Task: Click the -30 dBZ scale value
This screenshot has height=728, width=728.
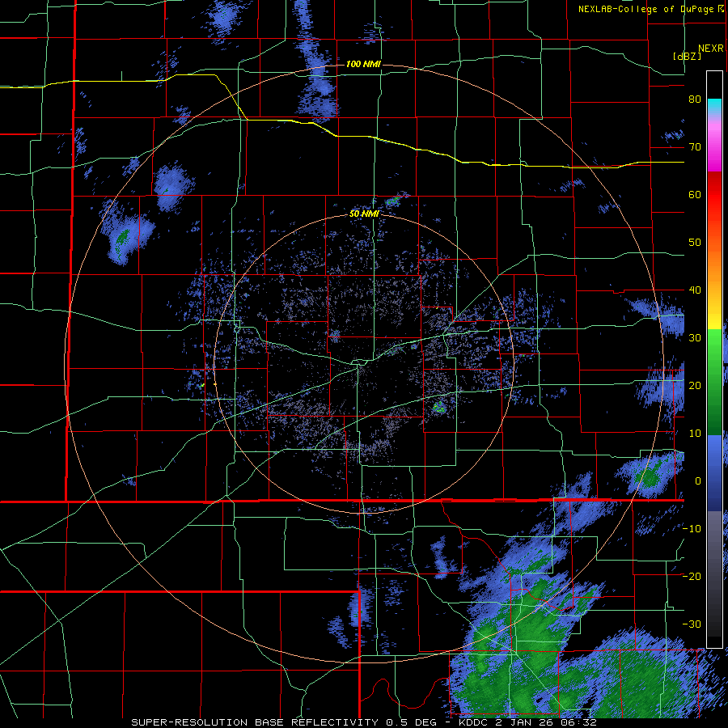Action: tap(692, 624)
